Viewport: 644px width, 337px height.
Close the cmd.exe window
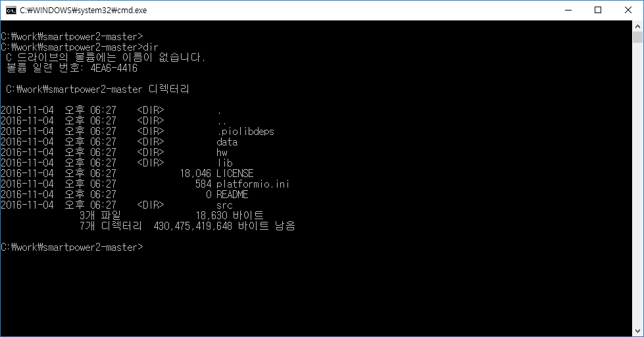pos(628,11)
